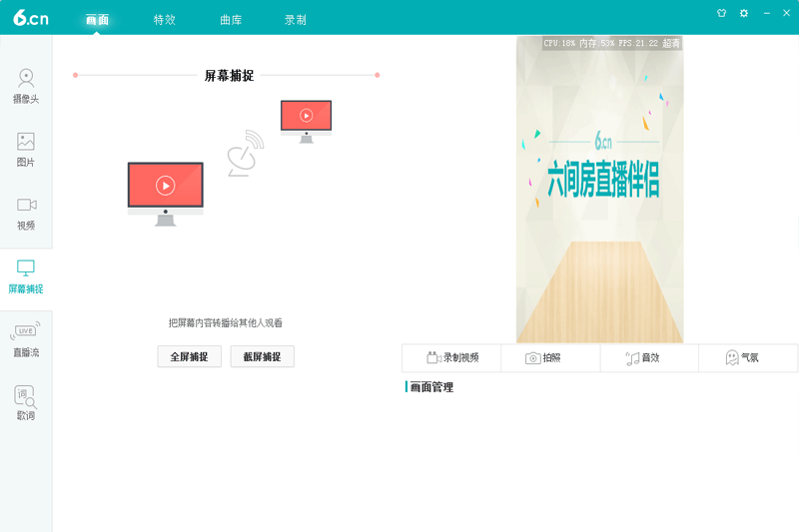Open the 气氛 atmosphere effects panel

tap(748, 358)
